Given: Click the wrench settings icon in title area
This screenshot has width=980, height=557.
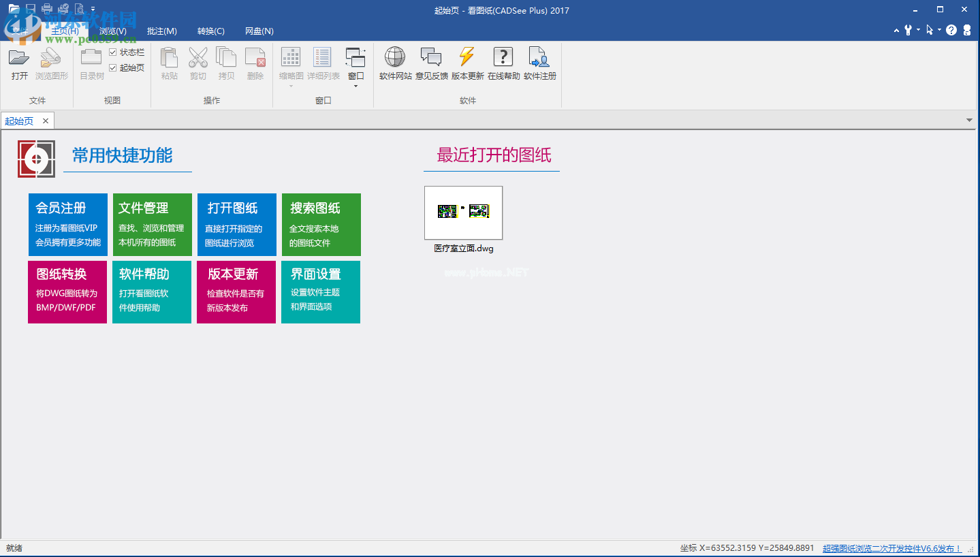Looking at the screenshot, I should pyautogui.click(x=908, y=30).
